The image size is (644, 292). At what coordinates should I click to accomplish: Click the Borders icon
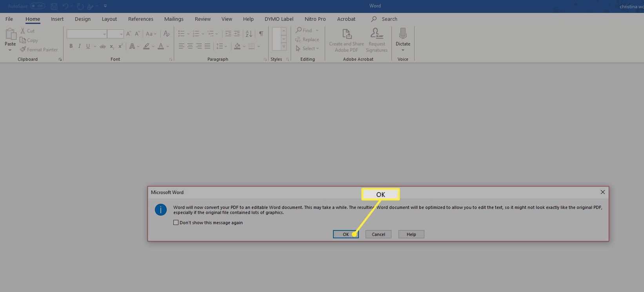(x=251, y=46)
